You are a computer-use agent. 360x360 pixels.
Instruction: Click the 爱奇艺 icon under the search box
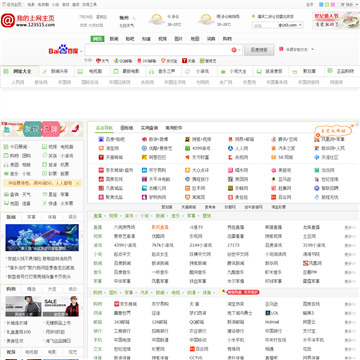pos(202,61)
